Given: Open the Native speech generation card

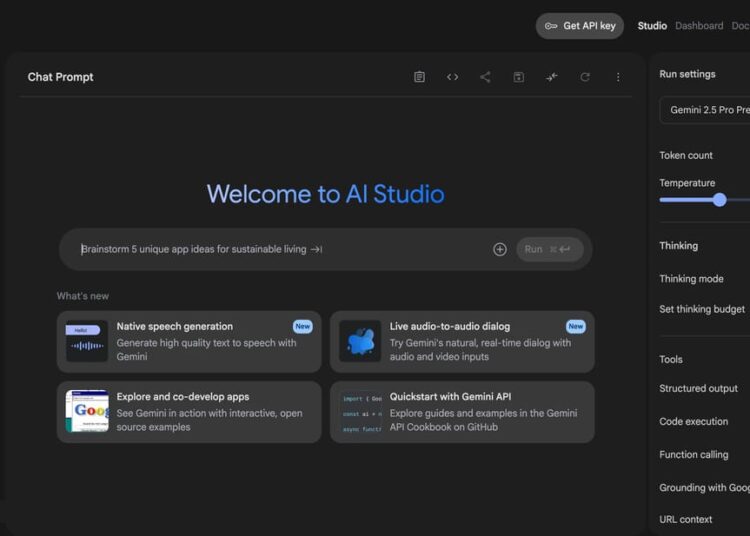Looking at the screenshot, I should click(189, 342).
